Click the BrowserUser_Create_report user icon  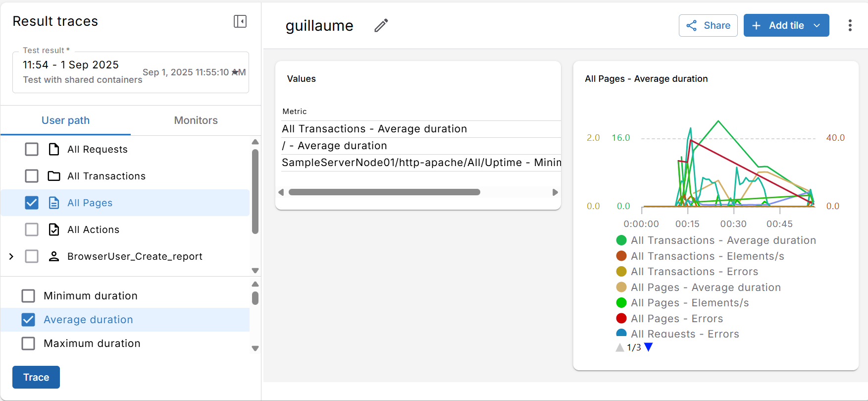(x=54, y=256)
